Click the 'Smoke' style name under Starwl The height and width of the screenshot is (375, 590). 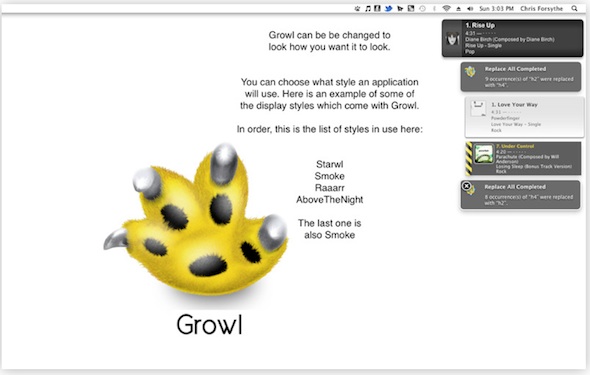point(330,176)
